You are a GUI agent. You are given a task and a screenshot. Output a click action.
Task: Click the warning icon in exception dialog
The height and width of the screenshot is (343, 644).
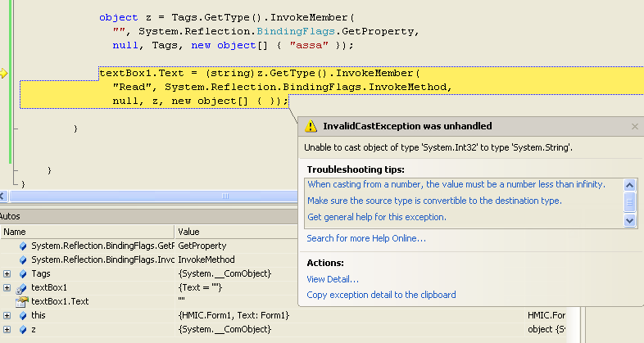pos(311,126)
